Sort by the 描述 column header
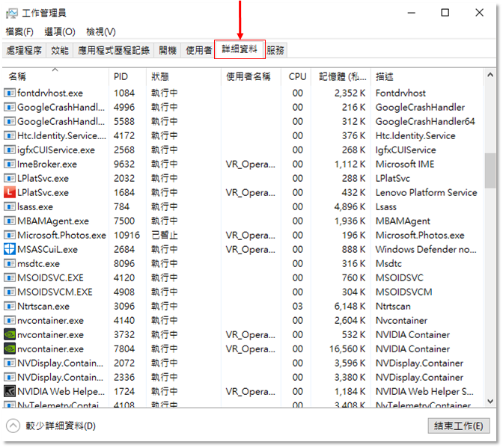 [x=427, y=77]
